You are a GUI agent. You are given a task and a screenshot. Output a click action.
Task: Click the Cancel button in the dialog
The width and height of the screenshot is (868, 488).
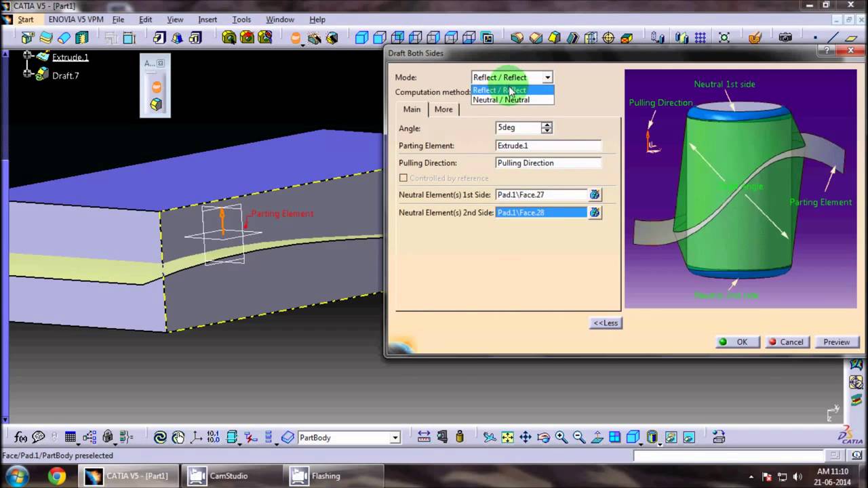point(786,342)
